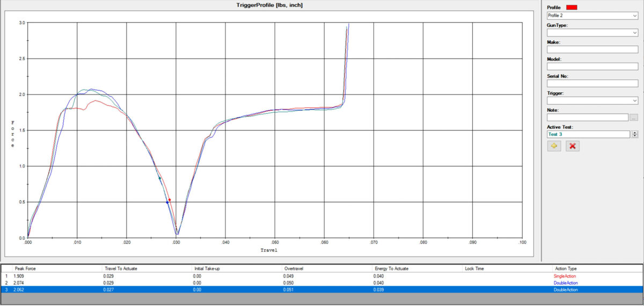Click the red profile color swatch
Screen dimensions: 644x306
point(571,8)
